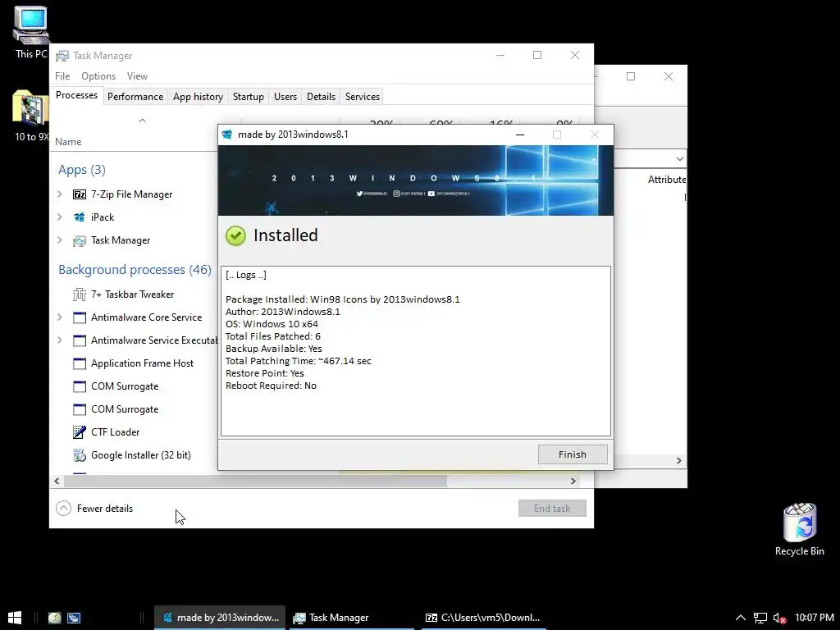Collapse Task Manager with Fewer details
840x630 pixels.
click(94, 509)
